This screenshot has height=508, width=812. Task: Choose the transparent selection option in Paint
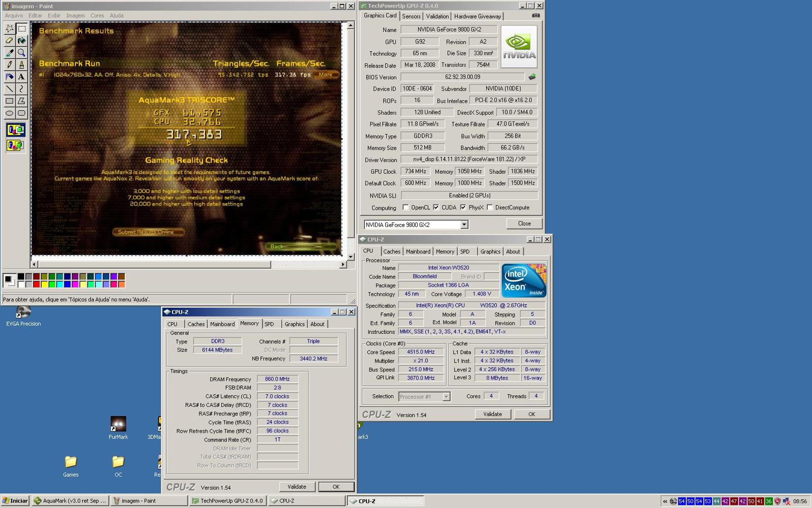click(x=16, y=146)
